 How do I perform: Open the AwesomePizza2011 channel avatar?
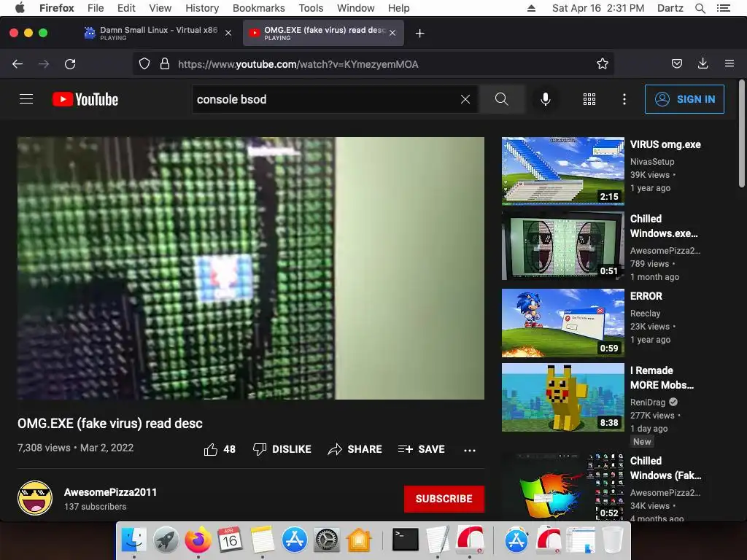point(35,498)
